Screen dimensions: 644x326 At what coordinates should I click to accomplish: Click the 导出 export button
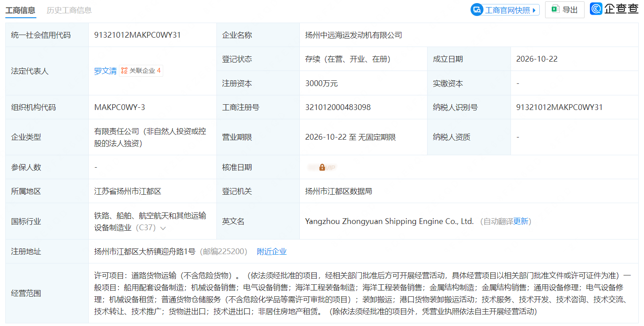[x=565, y=10]
